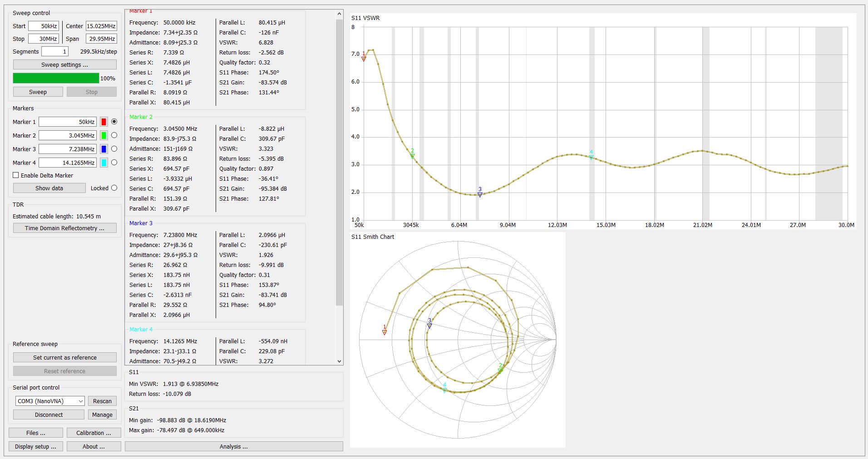The height and width of the screenshot is (459, 868).
Task: Click the Sweep settings button
Action: point(64,64)
